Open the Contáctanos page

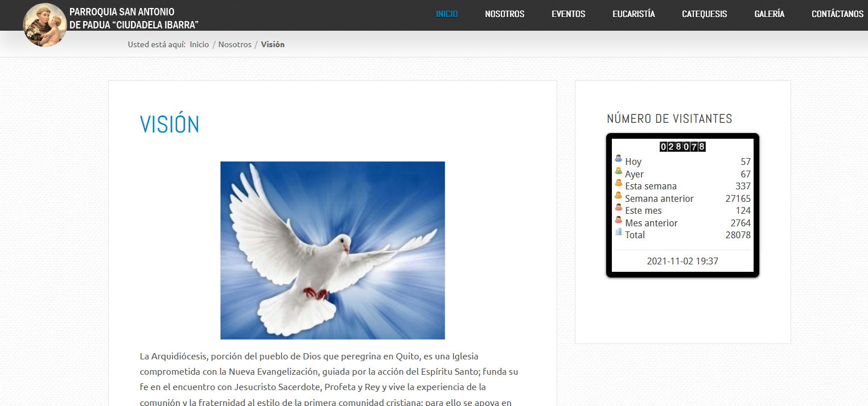[837, 14]
